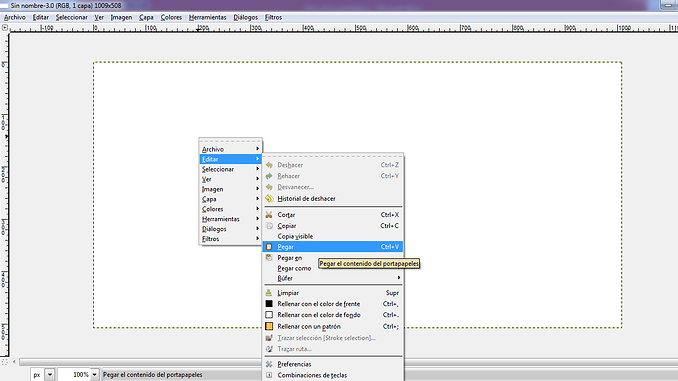This screenshot has height=381, width=678.
Task: Click the horizontal scrollbar left arrow
Action: (14, 362)
